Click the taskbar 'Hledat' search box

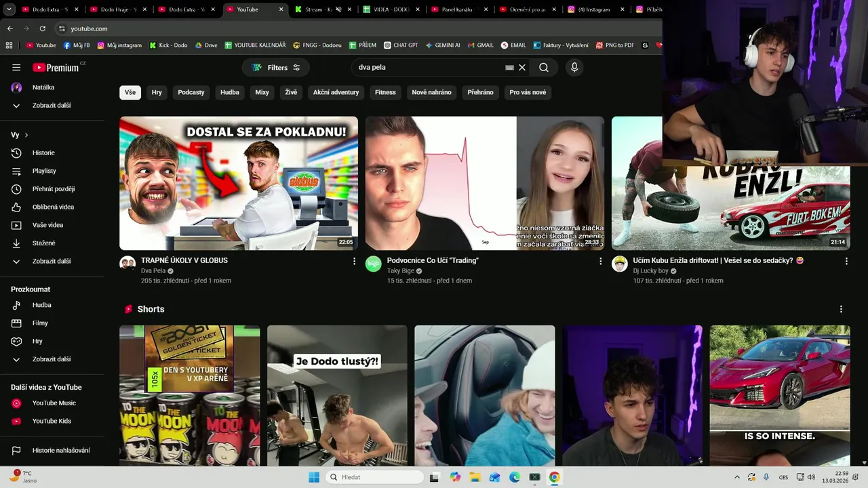pos(374,477)
